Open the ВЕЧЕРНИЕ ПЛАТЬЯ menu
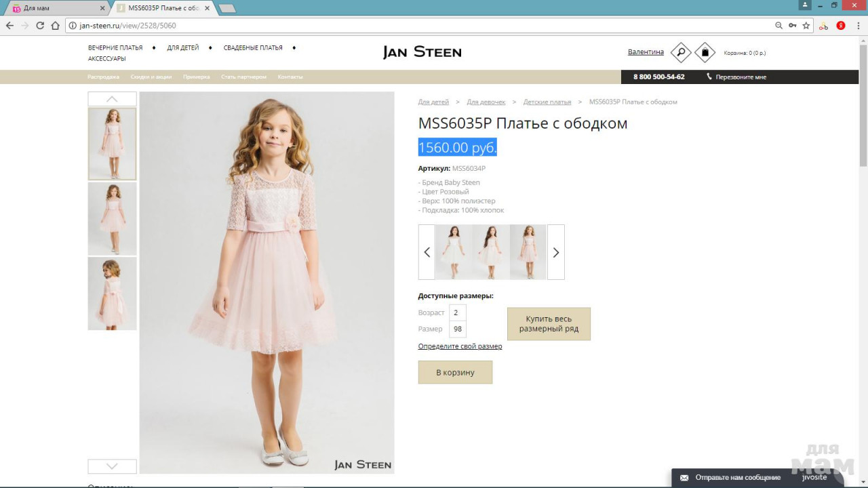Screen dimensions: 868x488 click(115, 48)
